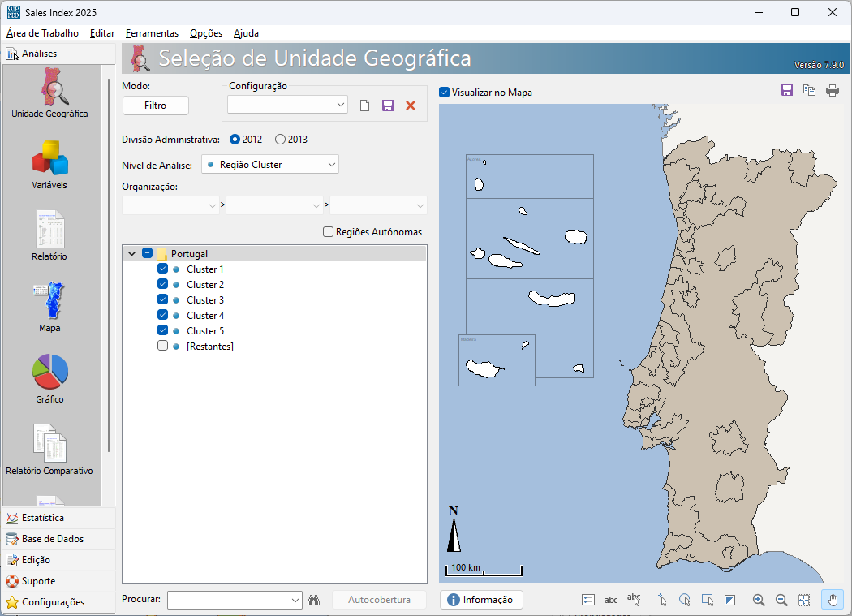Viewport: 852px width, 616px height.
Task: Open the Ferramentas menu
Action: 152,33
